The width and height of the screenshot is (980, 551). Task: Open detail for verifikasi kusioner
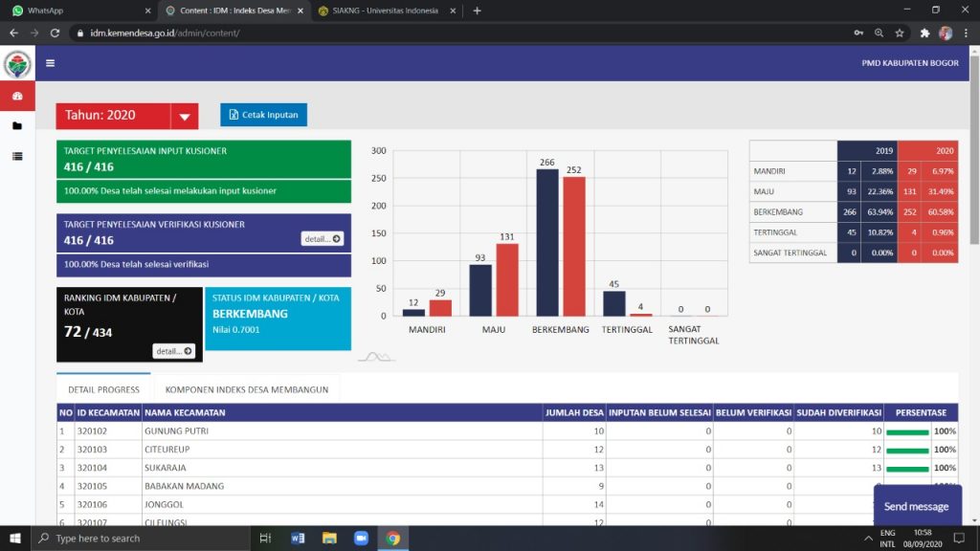tap(322, 239)
